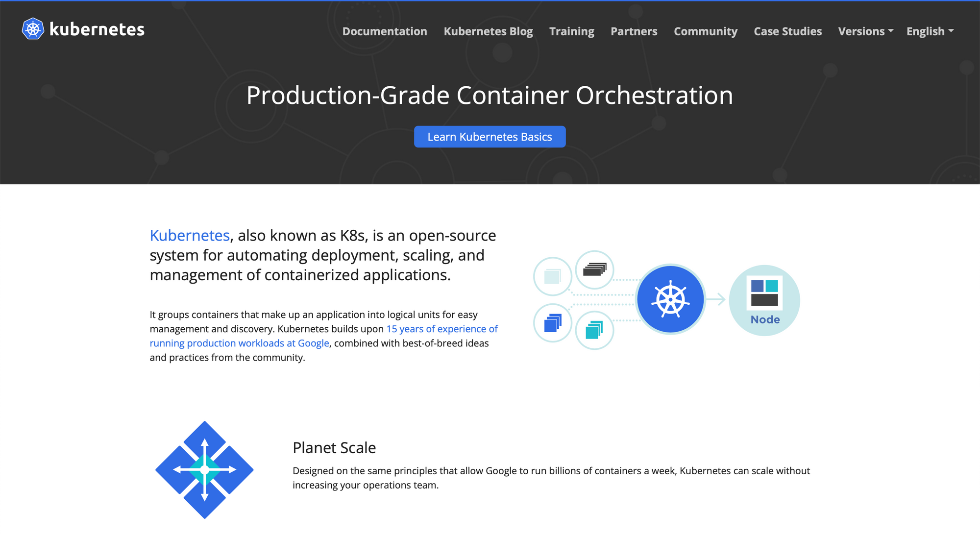
Task: Click Learn Kubernetes Basics button
Action: [x=490, y=137]
